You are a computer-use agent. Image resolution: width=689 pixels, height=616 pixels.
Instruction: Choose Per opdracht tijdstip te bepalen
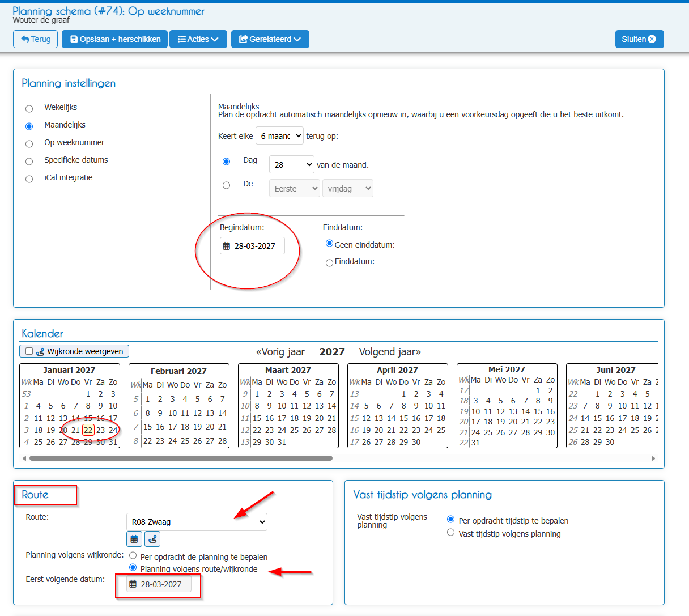tap(450, 519)
